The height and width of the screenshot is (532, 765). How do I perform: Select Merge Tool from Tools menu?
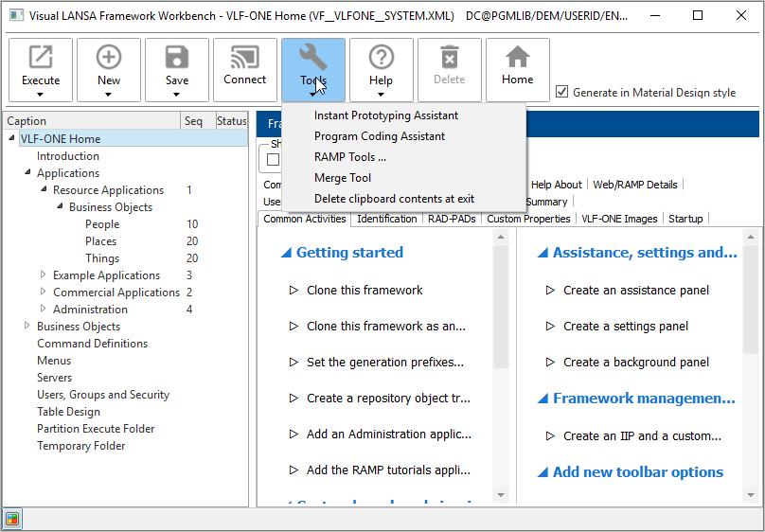pos(403,178)
